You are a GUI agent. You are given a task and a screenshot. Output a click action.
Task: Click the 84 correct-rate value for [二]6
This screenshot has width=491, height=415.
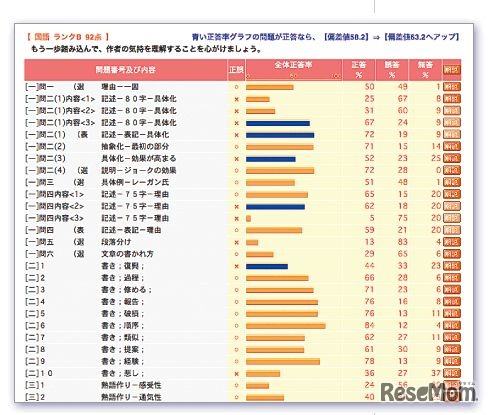pyautogui.click(x=369, y=326)
